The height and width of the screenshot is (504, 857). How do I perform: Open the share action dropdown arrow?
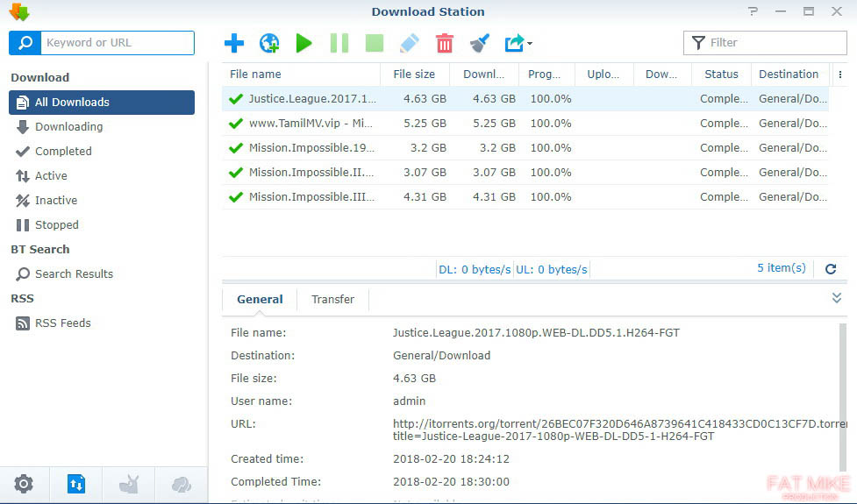(x=530, y=44)
